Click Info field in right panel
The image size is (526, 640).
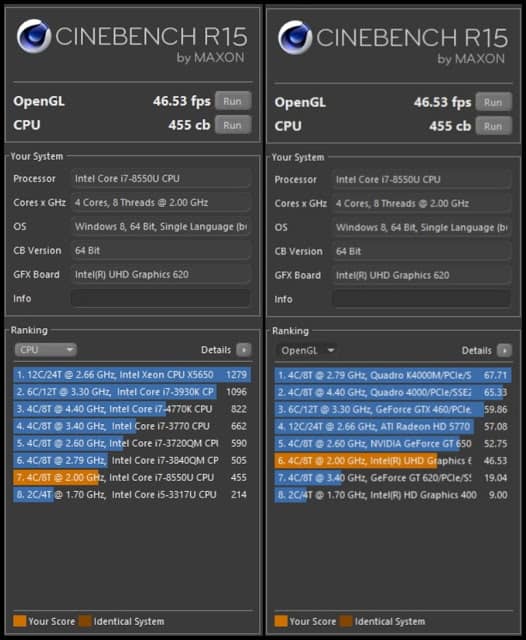click(x=422, y=299)
